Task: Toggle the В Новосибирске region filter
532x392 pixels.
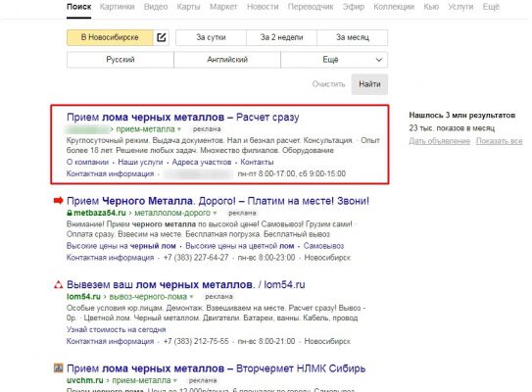Action: coord(110,37)
